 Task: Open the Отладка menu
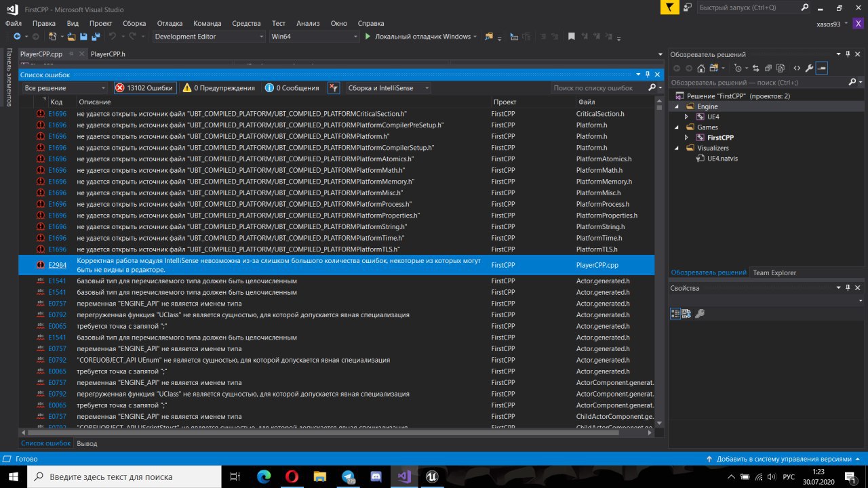tap(170, 23)
